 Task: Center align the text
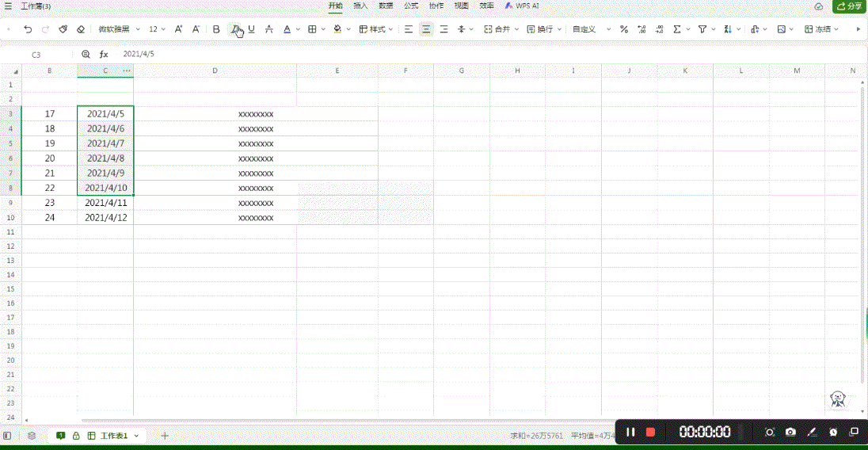click(426, 29)
